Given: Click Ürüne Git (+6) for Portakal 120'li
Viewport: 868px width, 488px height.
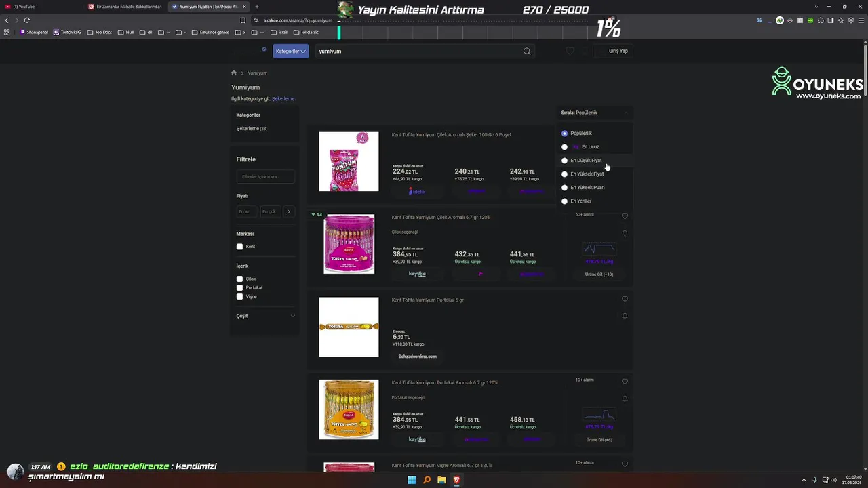Looking at the screenshot, I should point(599,440).
